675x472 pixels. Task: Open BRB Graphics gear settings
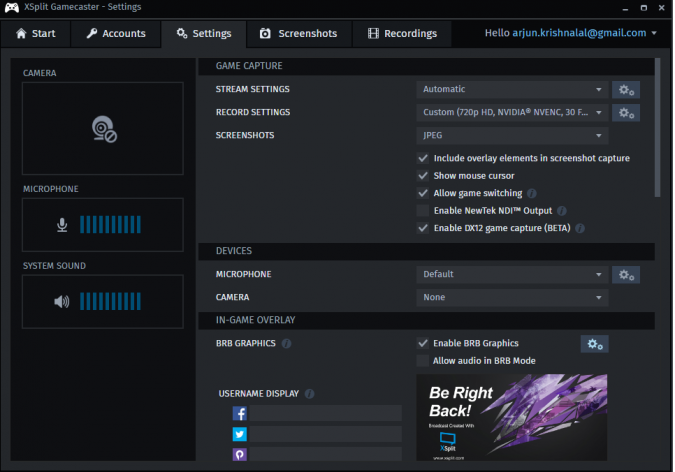click(594, 343)
